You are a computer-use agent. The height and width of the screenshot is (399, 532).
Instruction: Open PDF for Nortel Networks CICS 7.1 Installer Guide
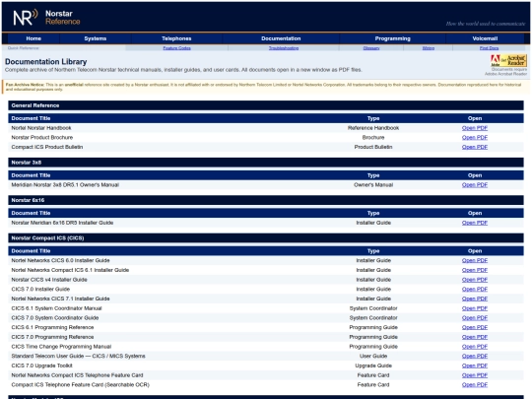(475, 299)
